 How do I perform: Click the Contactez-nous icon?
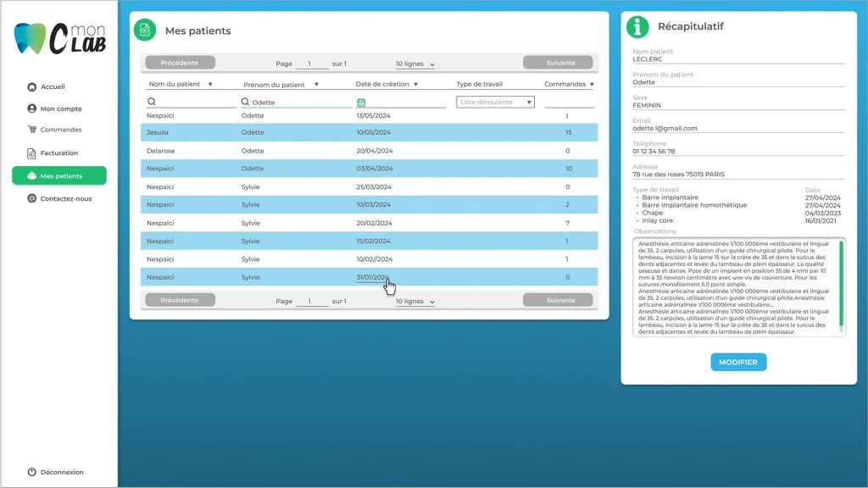[x=31, y=198]
